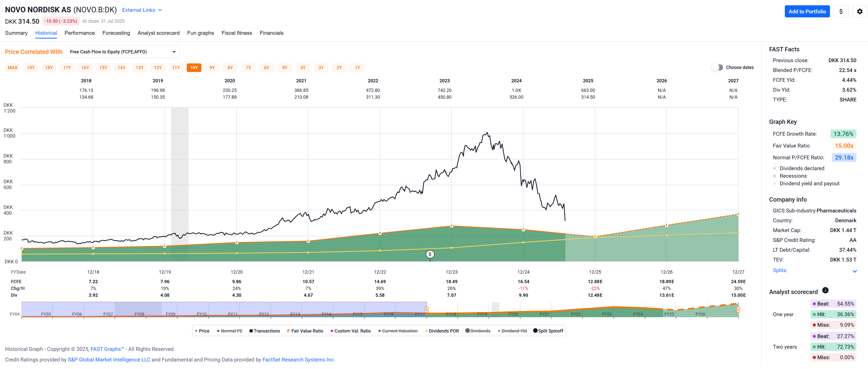The width and height of the screenshot is (868, 369).
Task: Open Free Cash Flow to Equity dropdown
Action: [123, 52]
